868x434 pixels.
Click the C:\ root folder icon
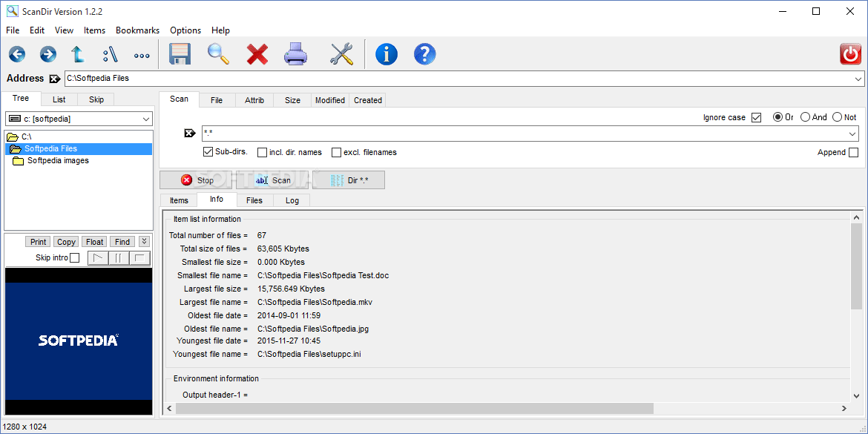13,137
